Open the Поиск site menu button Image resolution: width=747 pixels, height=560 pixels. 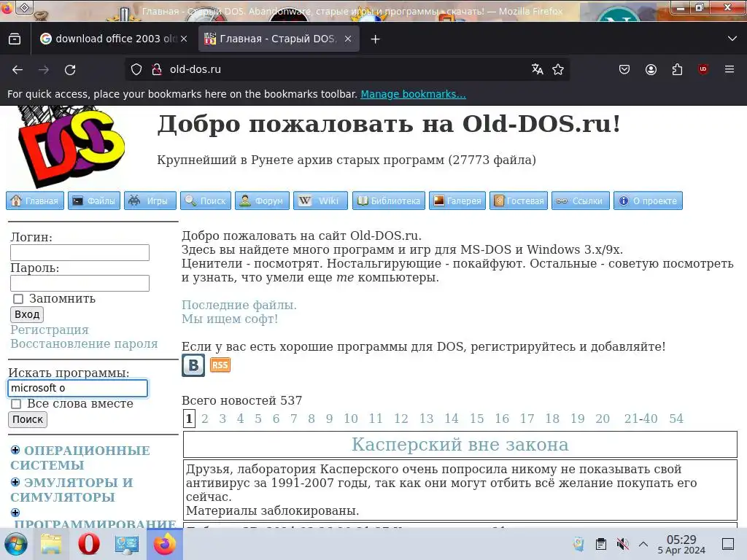pos(206,201)
